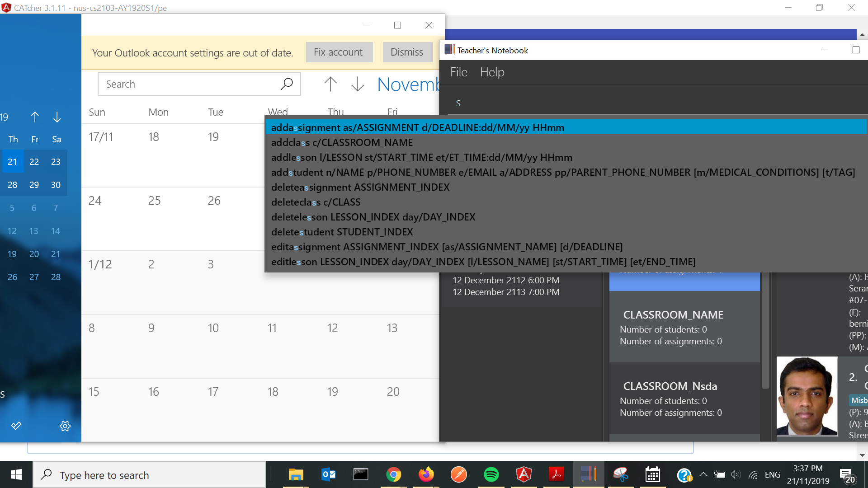
Task: Go to next month with down arrow
Action: 358,84
